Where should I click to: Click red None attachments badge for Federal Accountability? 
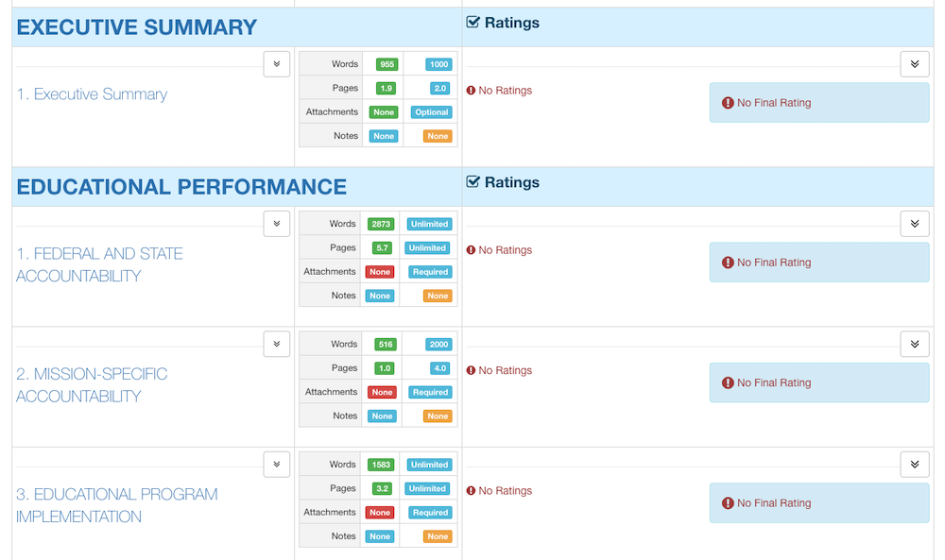[x=380, y=272]
